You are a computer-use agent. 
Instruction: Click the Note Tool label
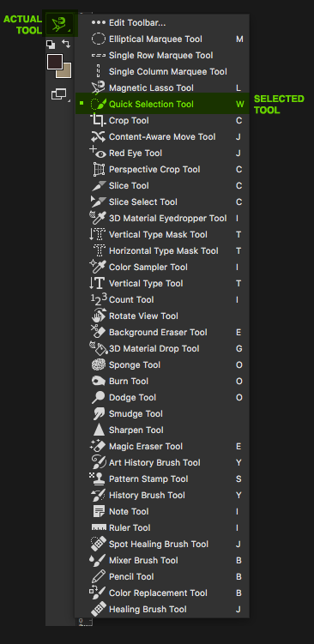(x=129, y=511)
